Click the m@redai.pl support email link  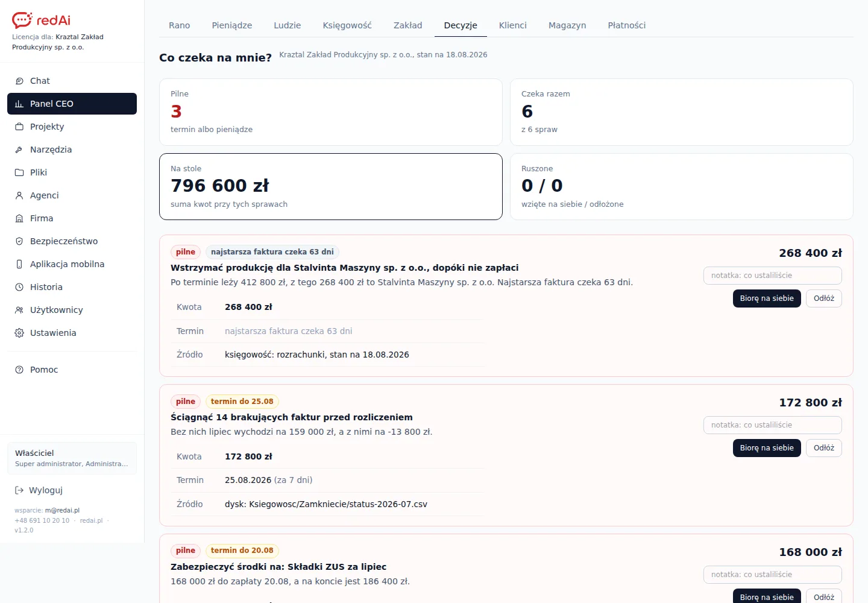62,510
